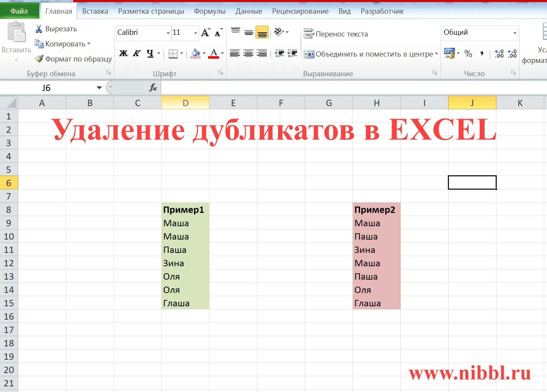Open the Файл tab
547x392 pixels.
pos(19,11)
